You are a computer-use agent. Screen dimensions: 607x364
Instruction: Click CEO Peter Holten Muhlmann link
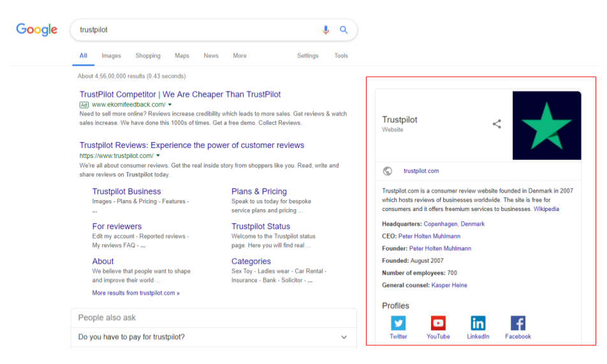point(429,236)
